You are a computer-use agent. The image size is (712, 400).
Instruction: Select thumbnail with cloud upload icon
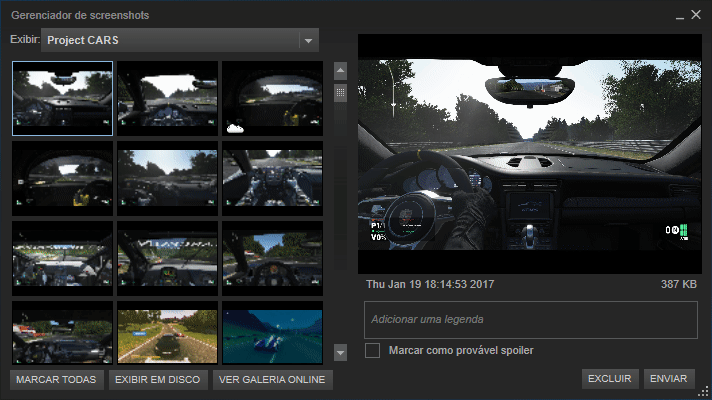pyautogui.click(x=272, y=99)
